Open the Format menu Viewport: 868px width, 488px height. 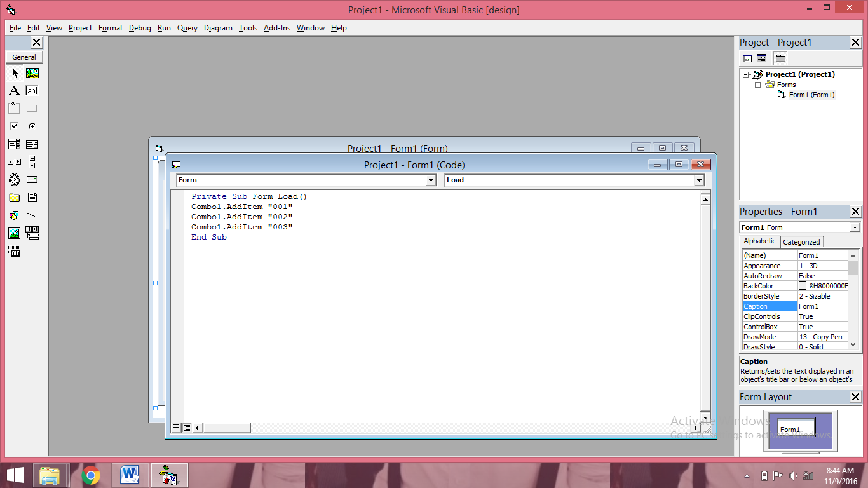(111, 28)
